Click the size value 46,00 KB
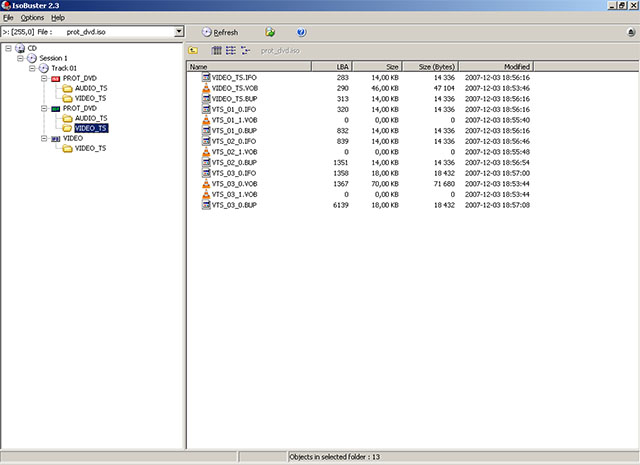Viewport: 640px width, 465px height. 385,88
